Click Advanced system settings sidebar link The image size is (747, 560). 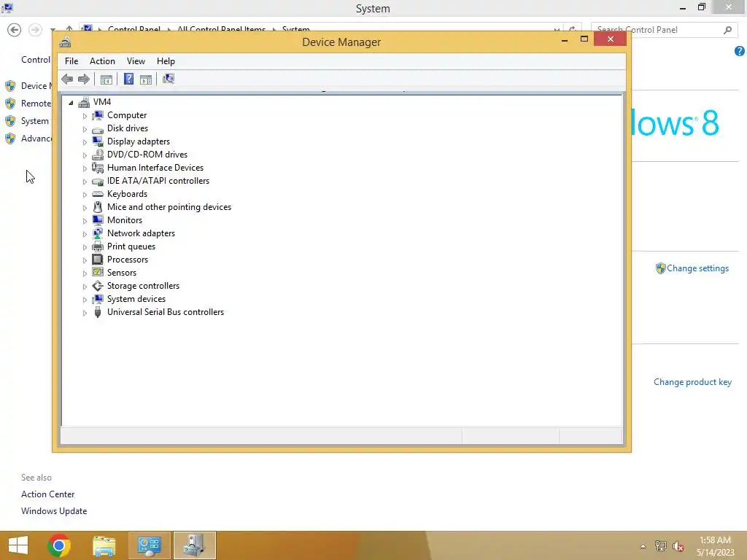click(36, 138)
